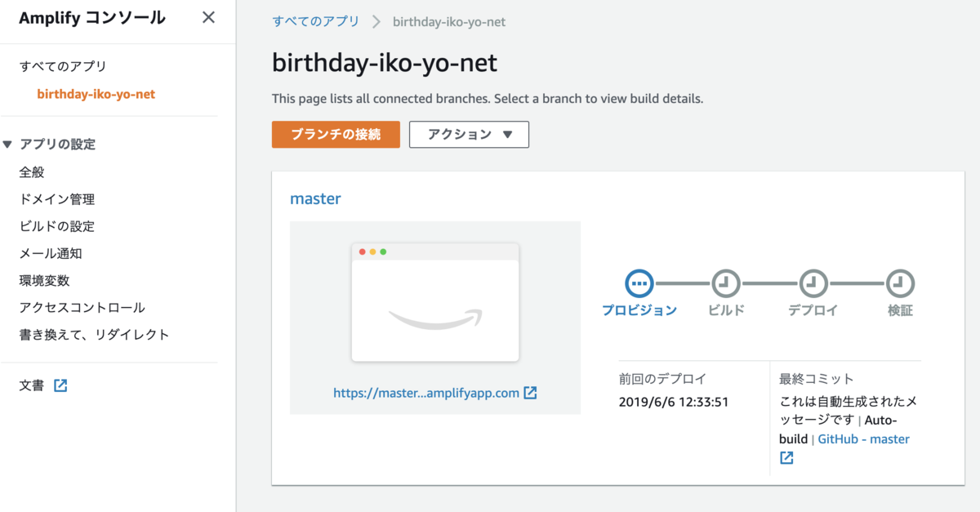Click the app preview thumbnail

(x=435, y=302)
